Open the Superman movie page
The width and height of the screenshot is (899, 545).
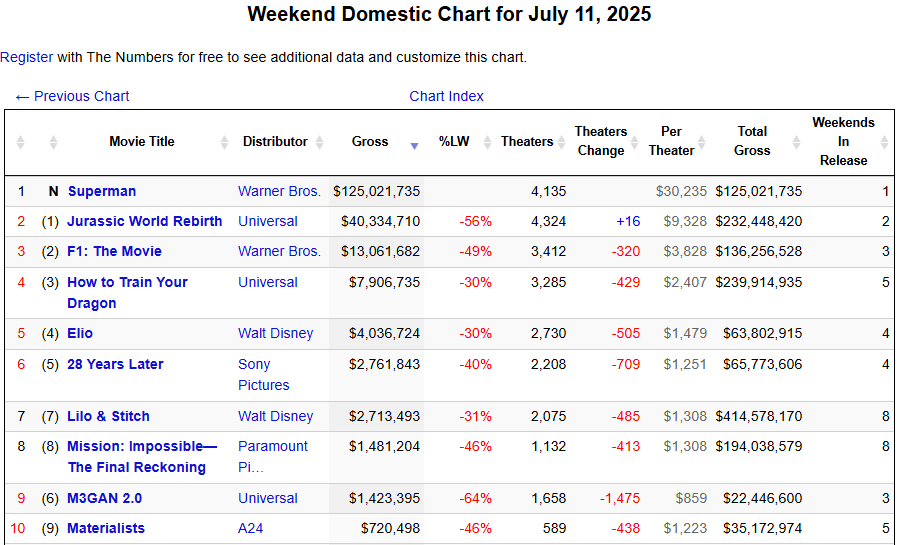[x=102, y=191]
